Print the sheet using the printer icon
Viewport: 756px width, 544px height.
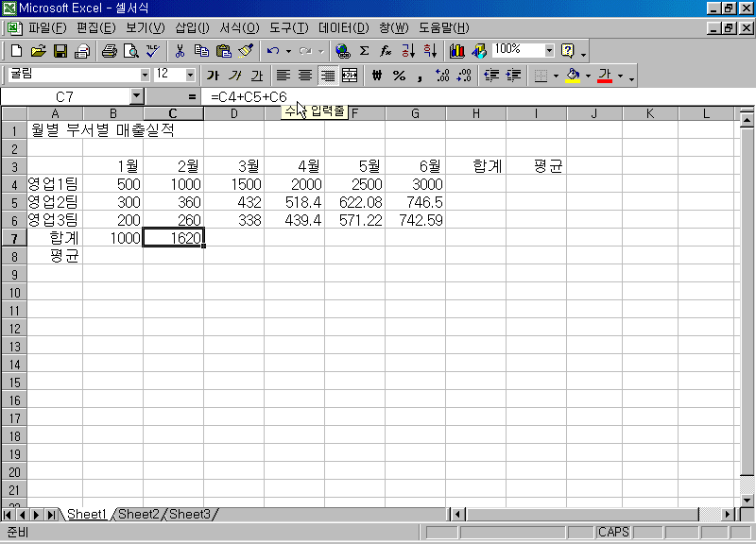pos(110,51)
